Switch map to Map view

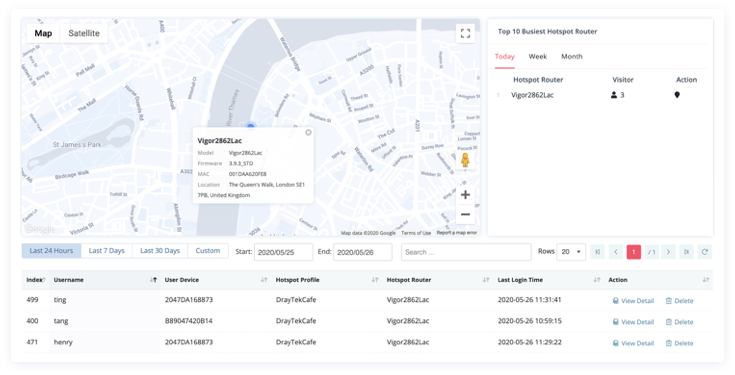pyautogui.click(x=43, y=33)
